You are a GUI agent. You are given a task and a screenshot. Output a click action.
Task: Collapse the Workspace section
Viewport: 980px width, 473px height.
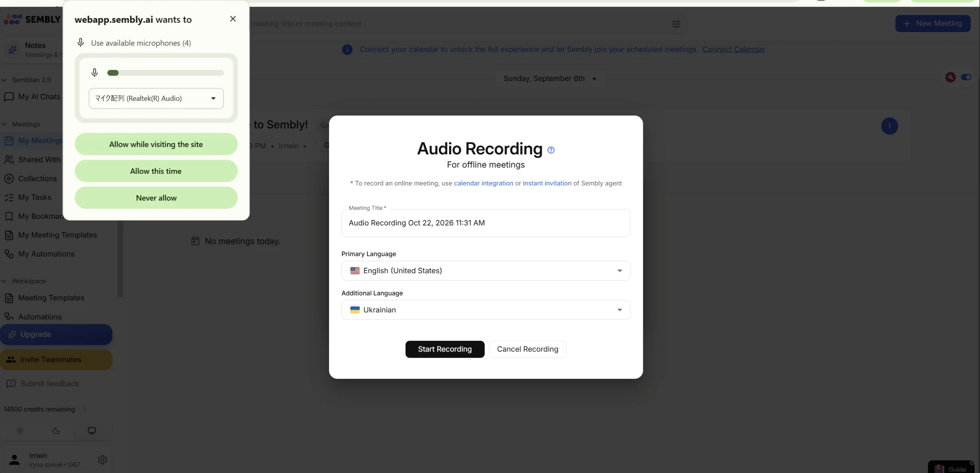tap(4, 281)
